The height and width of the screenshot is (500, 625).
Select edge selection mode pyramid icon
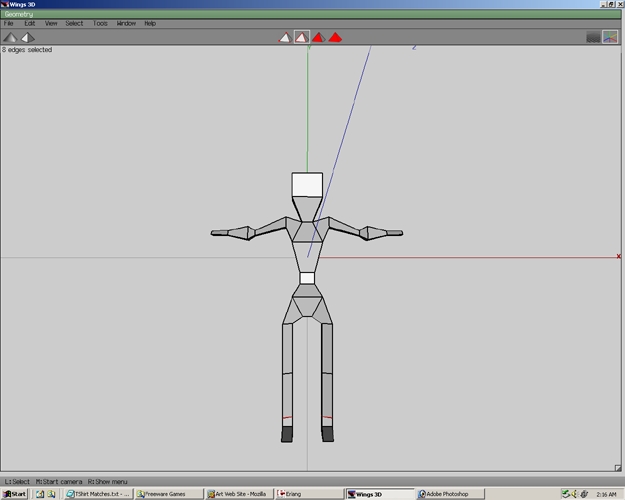(302, 37)
